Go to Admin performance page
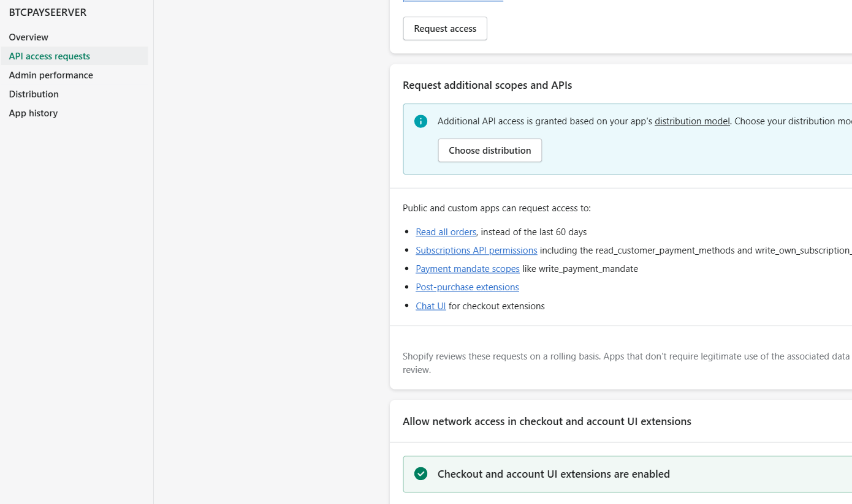Viewport: 852px width, 504px height. (51, 75)
